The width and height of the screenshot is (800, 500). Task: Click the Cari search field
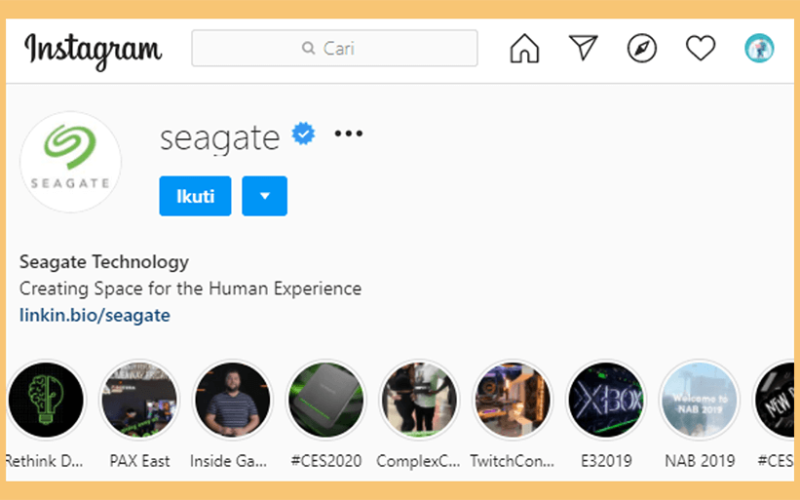(x=335, y=48)
